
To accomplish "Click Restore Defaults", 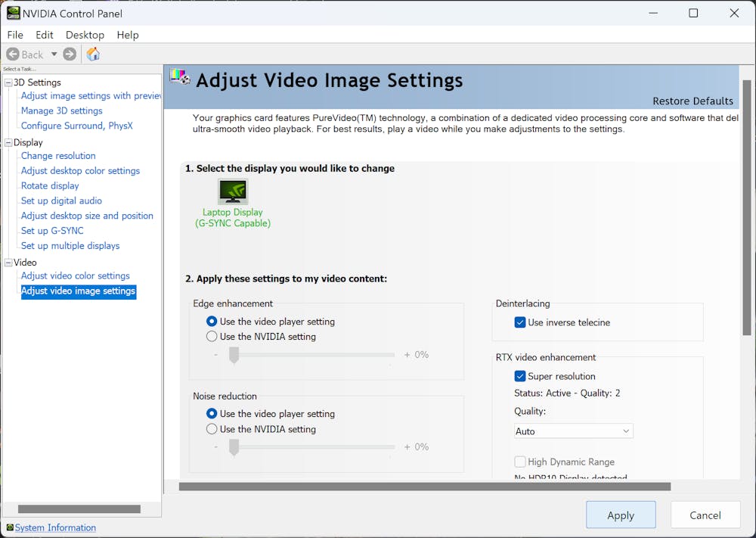I will coord(692,101).
